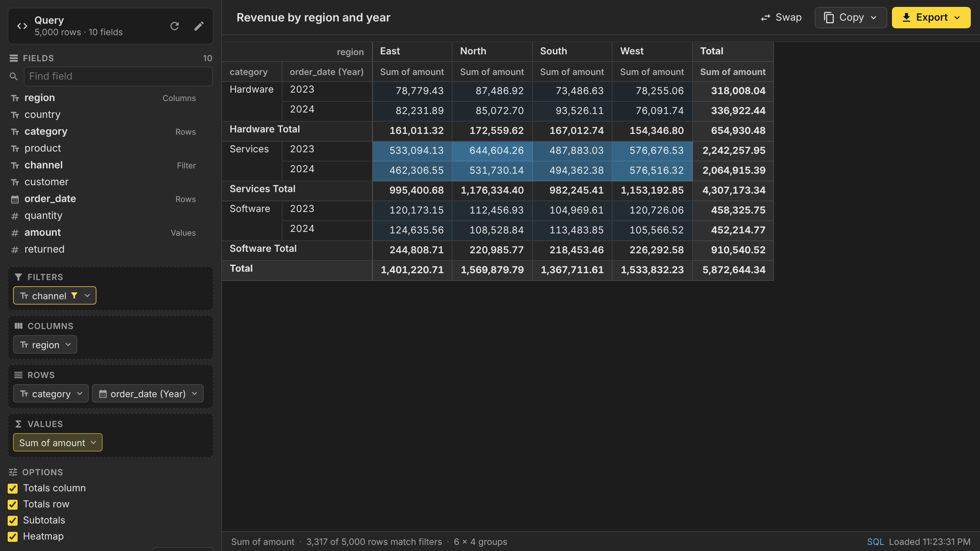Image resolution: width=980 pixels, height=551 pixels.
Task: Click the calendar icon next to order_date field
Action: pyautogui.click(x=15, y=199)
